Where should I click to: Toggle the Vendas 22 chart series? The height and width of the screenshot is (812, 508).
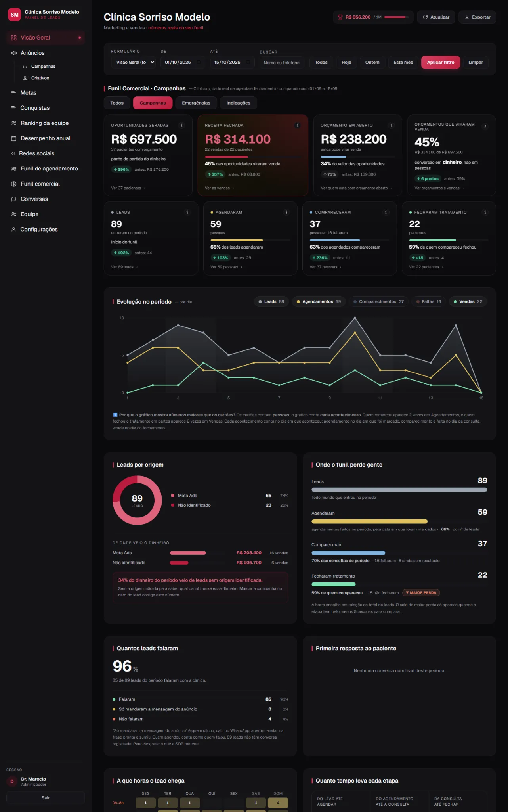(x=468, y=302)
